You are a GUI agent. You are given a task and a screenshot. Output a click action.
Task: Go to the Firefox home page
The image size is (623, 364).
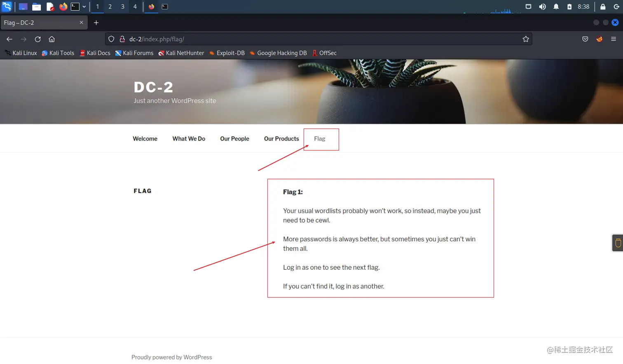pyautogui.click(x=52, y=39)
